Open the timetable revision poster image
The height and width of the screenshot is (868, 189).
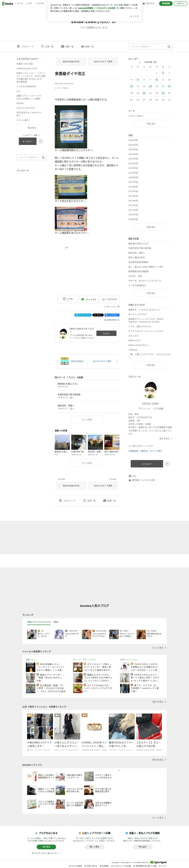click(71, 187)
